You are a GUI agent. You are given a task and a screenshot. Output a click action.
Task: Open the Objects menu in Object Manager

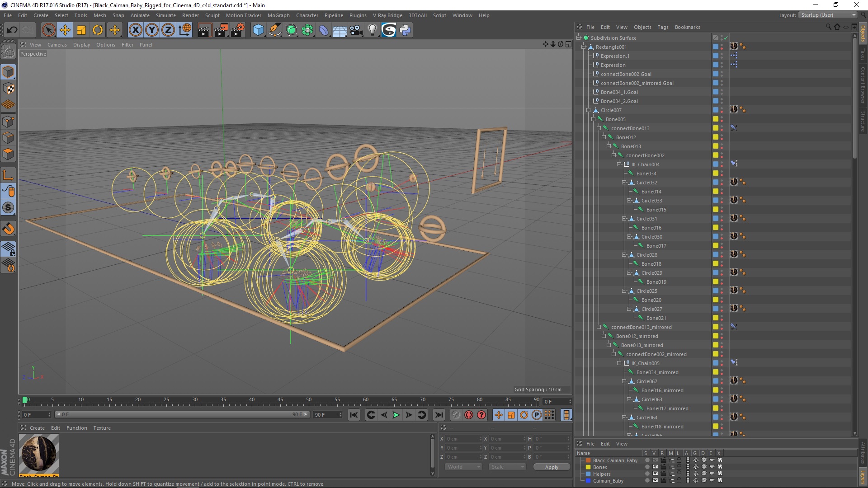tap(642, 27)
